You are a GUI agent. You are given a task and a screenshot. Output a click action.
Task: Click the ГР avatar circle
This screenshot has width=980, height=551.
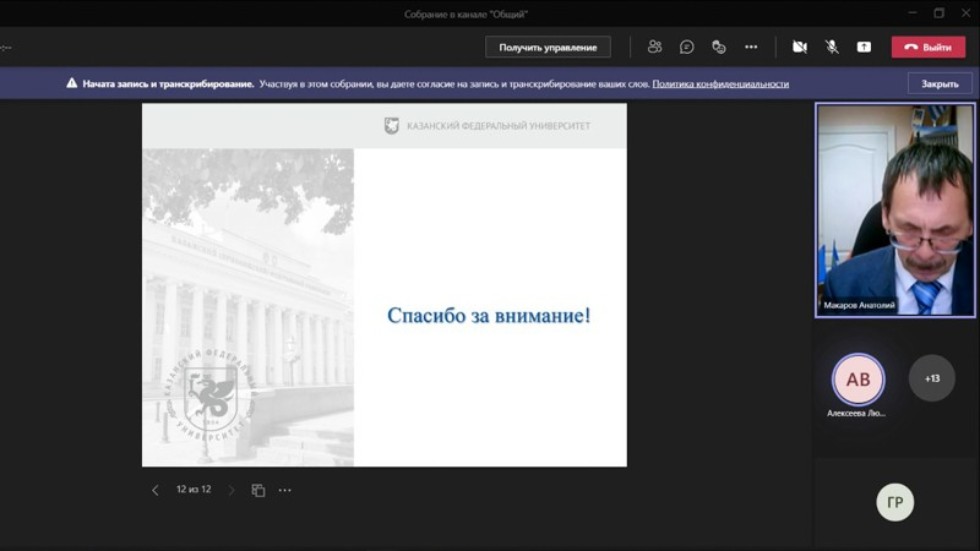[x=894, y=503]
